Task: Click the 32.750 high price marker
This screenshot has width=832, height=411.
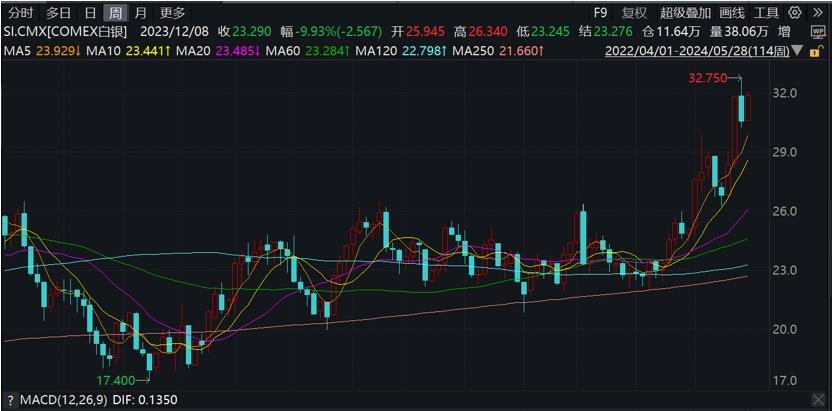Action: pyautogui.click(x=707, y=78)
